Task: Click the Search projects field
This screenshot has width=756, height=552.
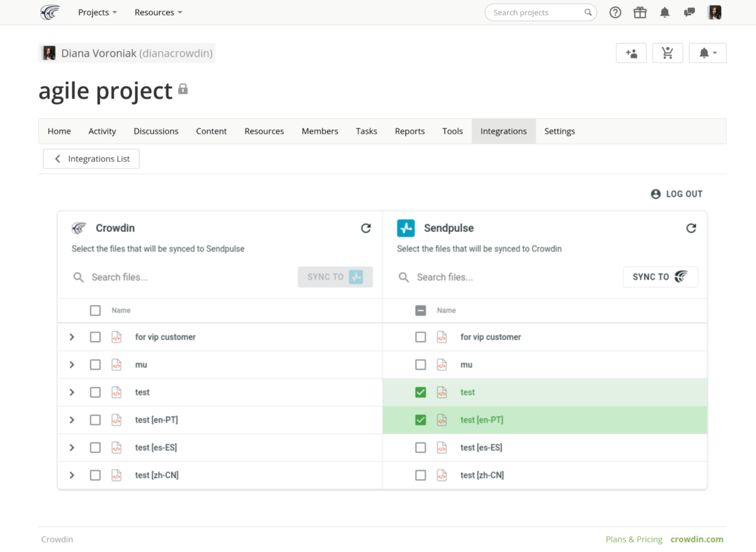Action: [541, 13]
